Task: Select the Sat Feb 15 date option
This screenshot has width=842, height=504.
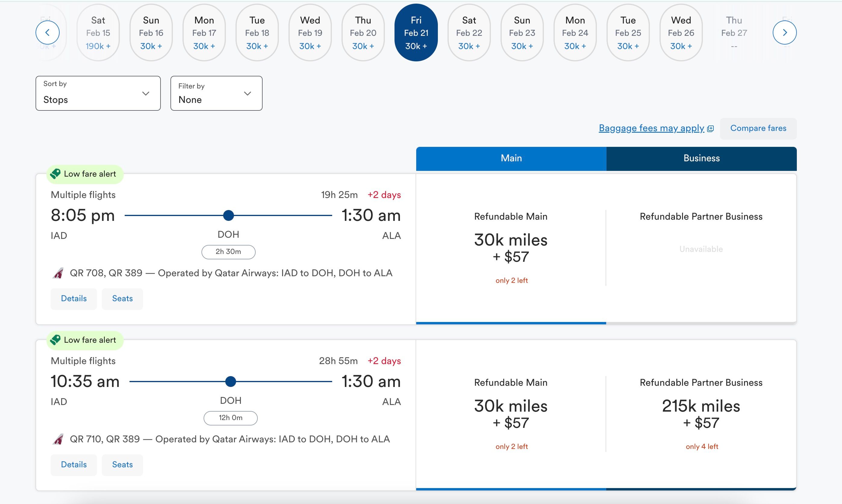Action: (98, 32)
